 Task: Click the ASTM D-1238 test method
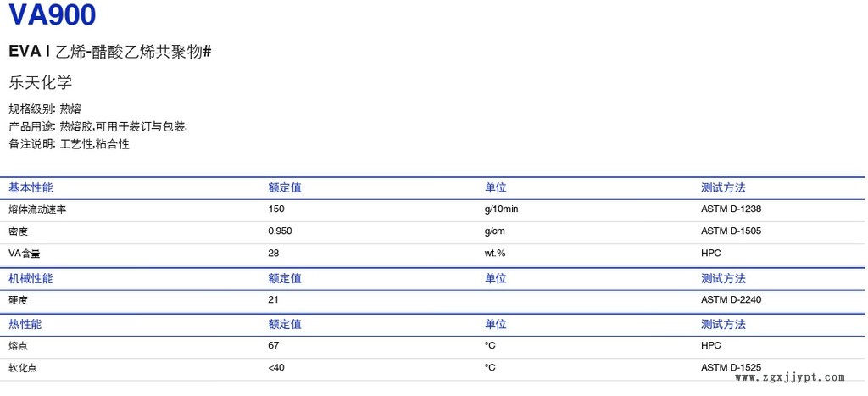pyautogui.click(x=732, y=209)
